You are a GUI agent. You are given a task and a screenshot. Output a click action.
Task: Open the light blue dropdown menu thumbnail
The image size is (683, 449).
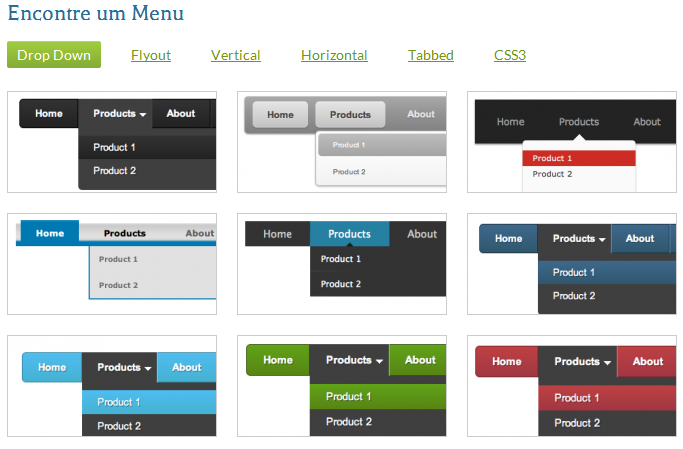click(x=112, y=386)
